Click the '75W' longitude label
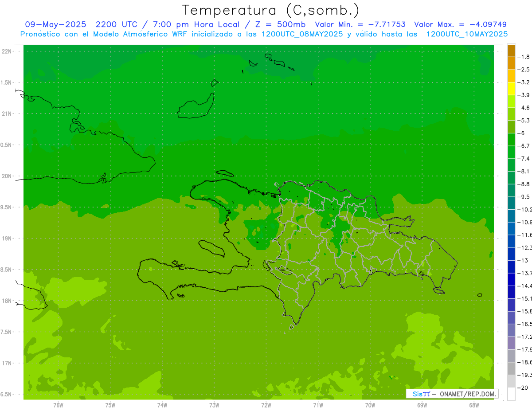The height and width of the screenshot is (411, 532). coord(110,405)
